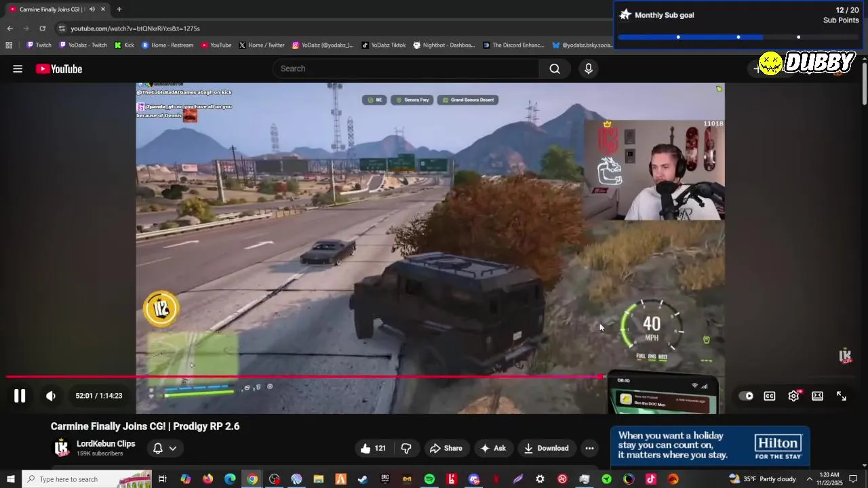The width and height of the screenshot is (868, 488).
Task: Open Task View on the taskbar
Action: click(x=163, y=479)
